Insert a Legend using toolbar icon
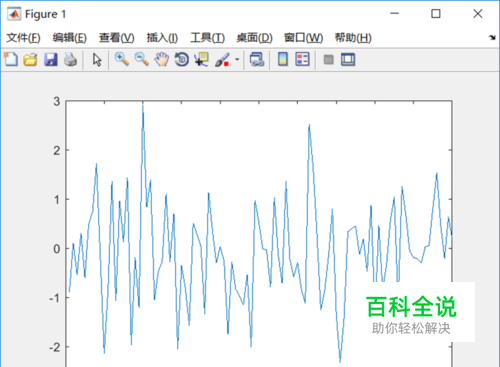The height and width of the screenshot is (367, 500). pyautogui.click(x=302, y=60)
